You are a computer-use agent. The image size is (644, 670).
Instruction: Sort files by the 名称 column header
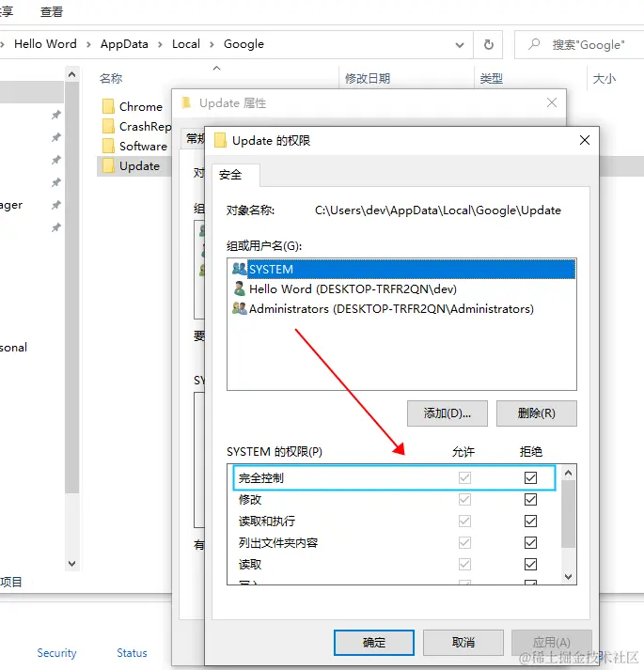[x=111, y=78]
